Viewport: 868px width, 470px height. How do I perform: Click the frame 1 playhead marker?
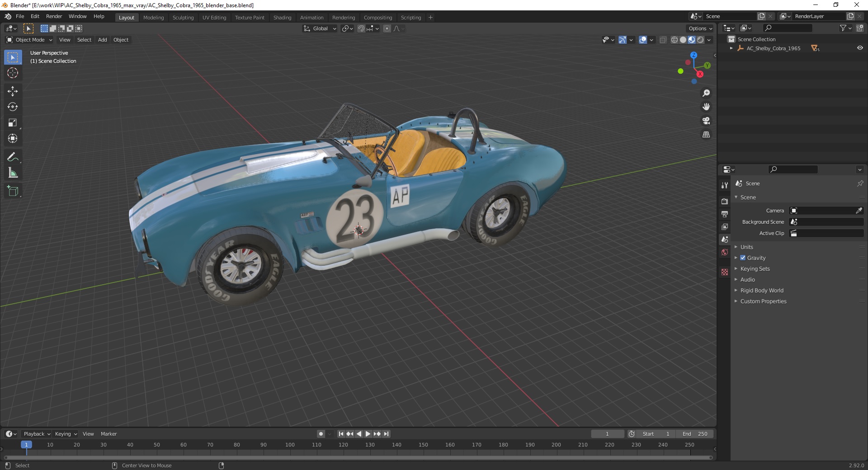(x=26, y=445)
